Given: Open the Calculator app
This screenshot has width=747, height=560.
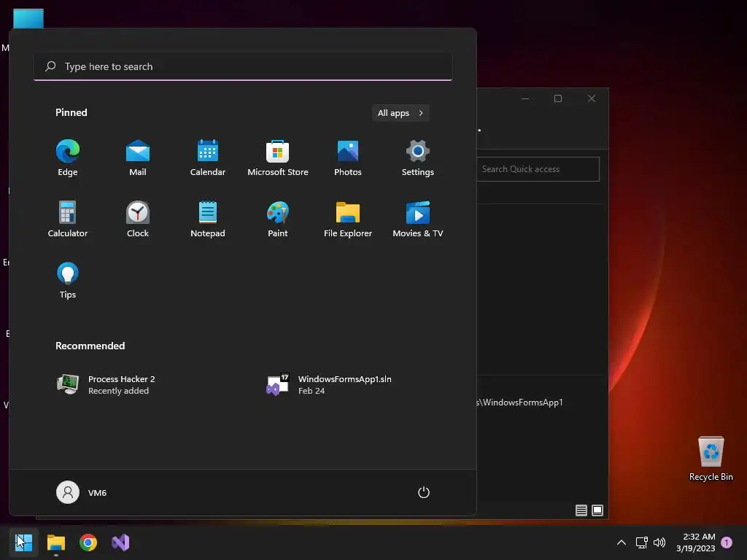Looking at the screenshot, I should [x=68, y=219].
